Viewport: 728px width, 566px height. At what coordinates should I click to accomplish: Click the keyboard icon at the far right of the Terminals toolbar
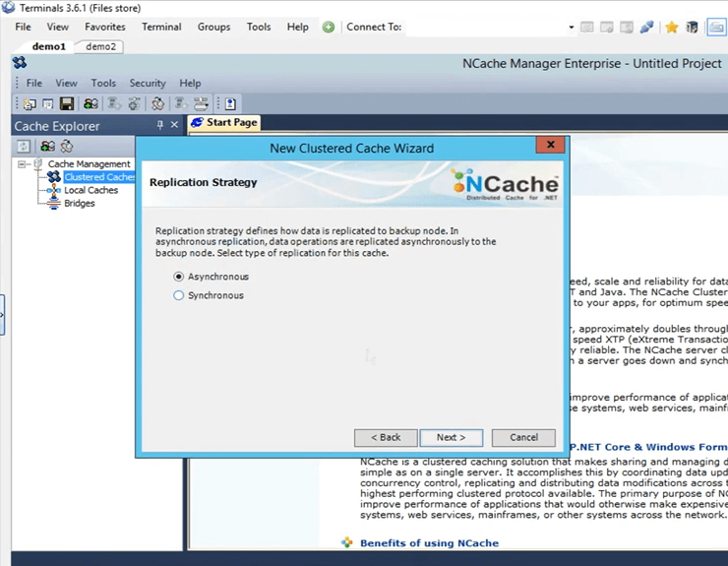pos(716,28)
